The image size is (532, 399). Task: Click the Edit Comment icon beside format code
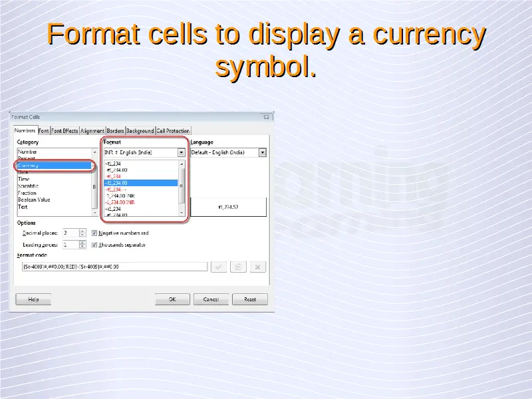click(x=237, y=267)
